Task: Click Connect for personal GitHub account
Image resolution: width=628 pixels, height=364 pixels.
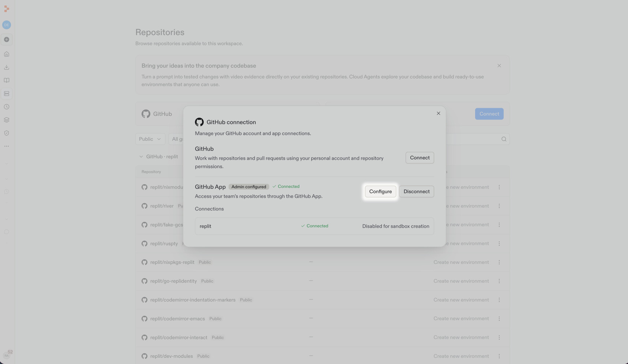Action: (420, 158)
